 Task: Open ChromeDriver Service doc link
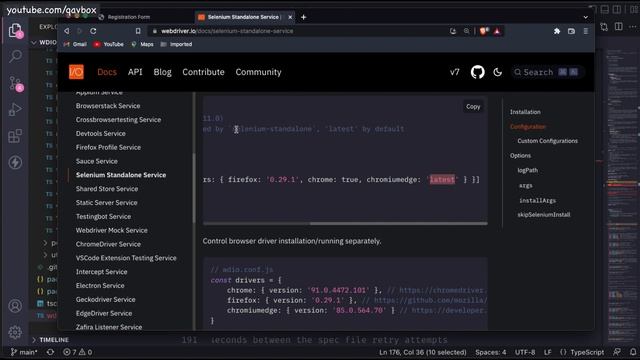[x=108, y=244]
